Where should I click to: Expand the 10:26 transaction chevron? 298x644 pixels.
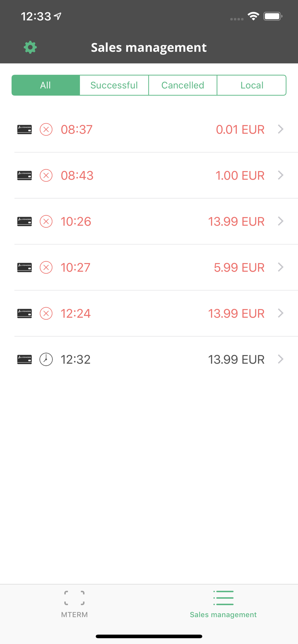pos(281,221)
